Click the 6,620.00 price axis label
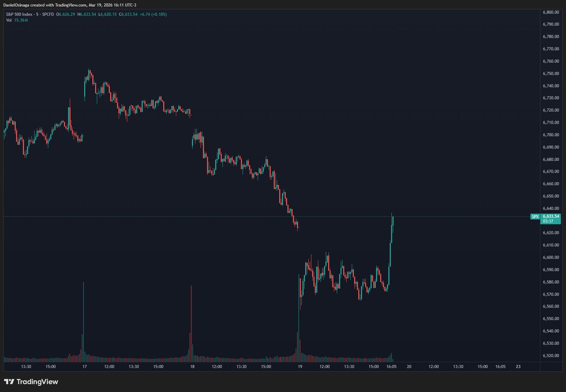Image resolution: width=566 pixels, height=392 pixels. tap(551, 233)
